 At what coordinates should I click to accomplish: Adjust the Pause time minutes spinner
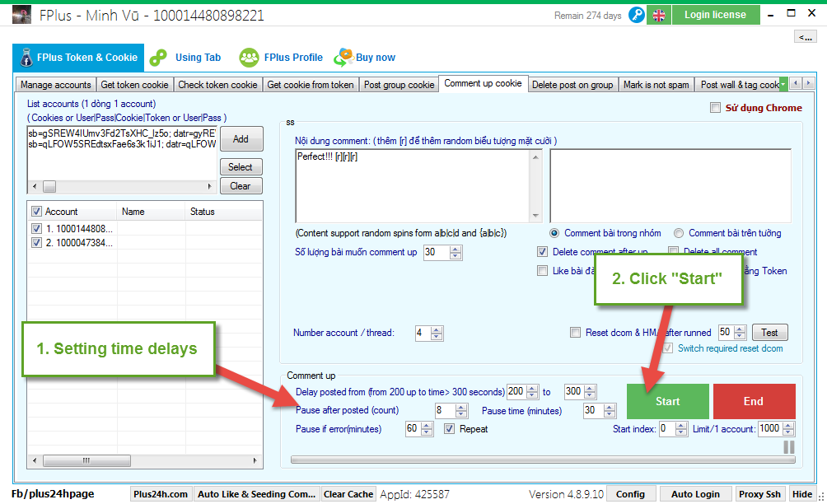(x=610, y=410)
